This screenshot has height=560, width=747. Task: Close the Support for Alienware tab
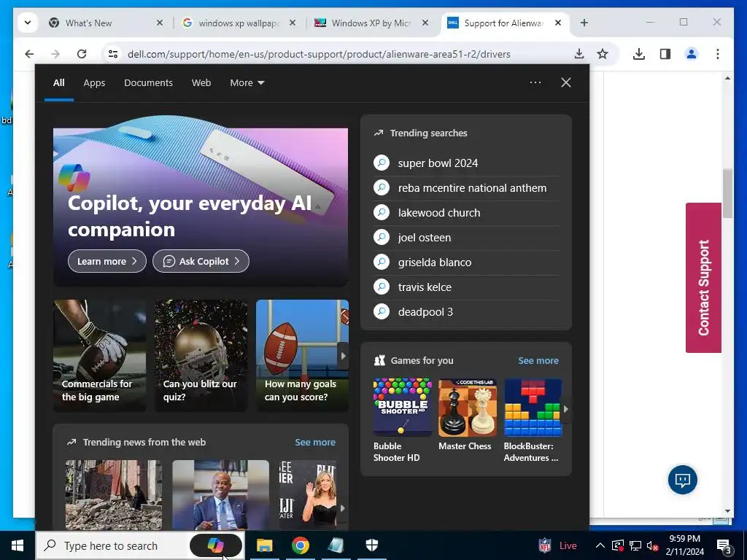[558, 23]
